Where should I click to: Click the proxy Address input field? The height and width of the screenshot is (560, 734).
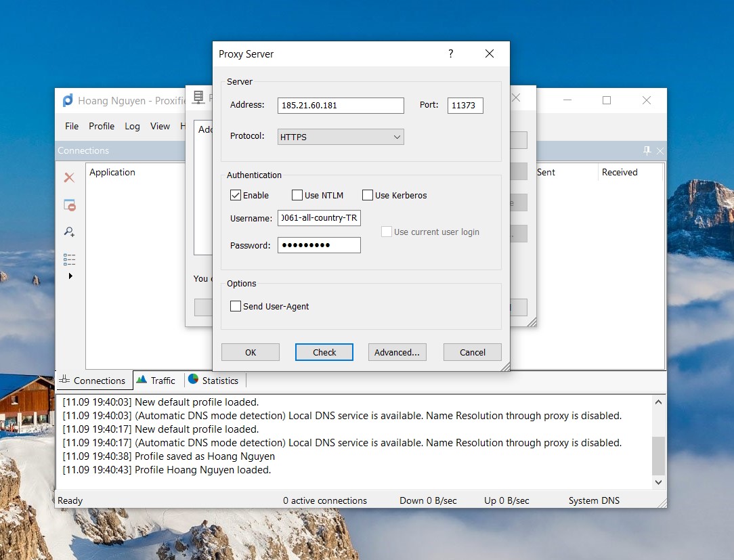(x=341, y=106)
